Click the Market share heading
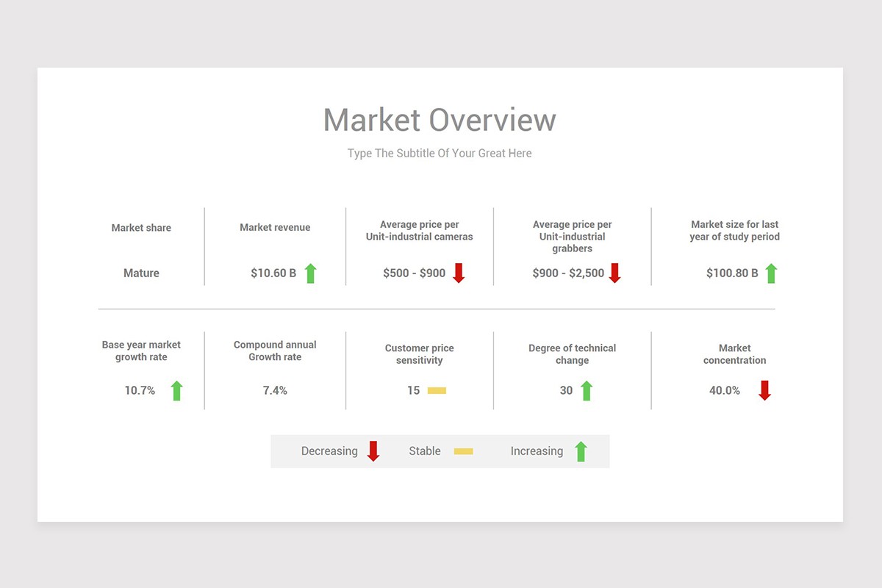The image size is (882, 588). click(140, 227)
